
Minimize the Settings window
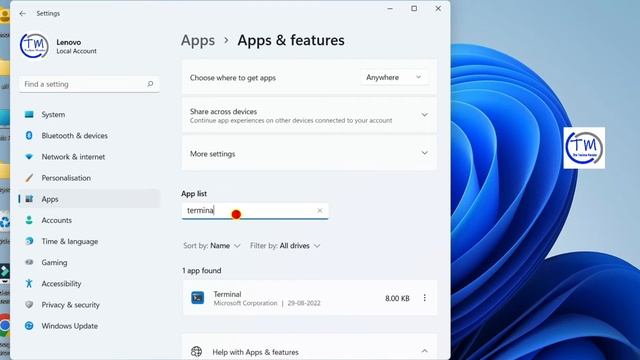pos(390,9)
